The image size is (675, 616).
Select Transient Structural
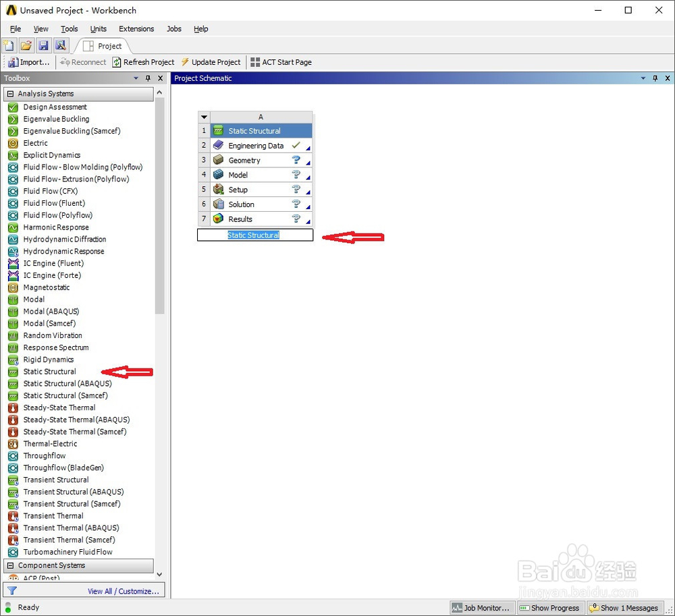click(x=56, y=480)
